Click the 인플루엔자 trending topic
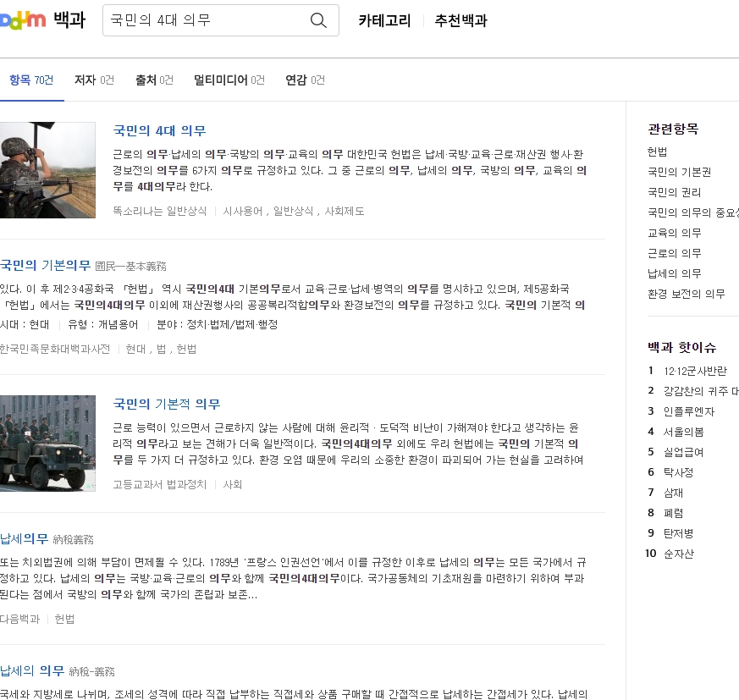The height and width of the screenshot is (700, 739). (x=687, y=411)
